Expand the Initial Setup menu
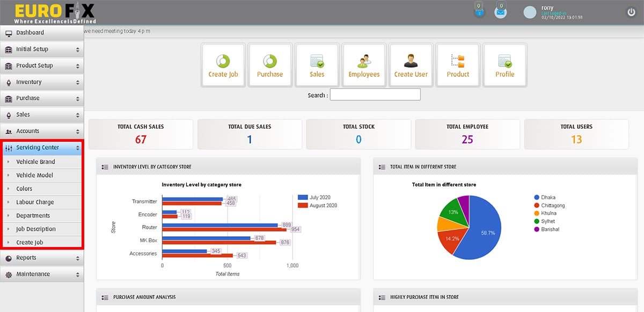 click(42, 49)
